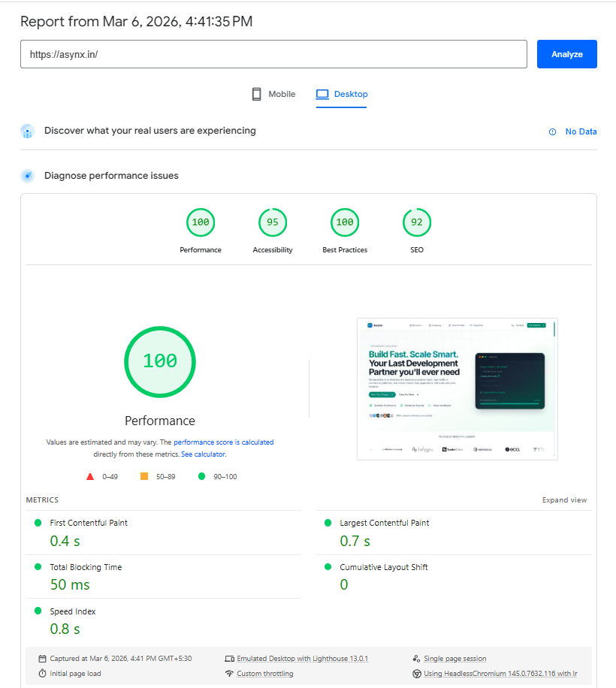Click the 0.7 s Largest Contentful Paint value
Image resolution: width=616 pixels, height=688 pixels.
pyautogui.click(x=355, y=541)
